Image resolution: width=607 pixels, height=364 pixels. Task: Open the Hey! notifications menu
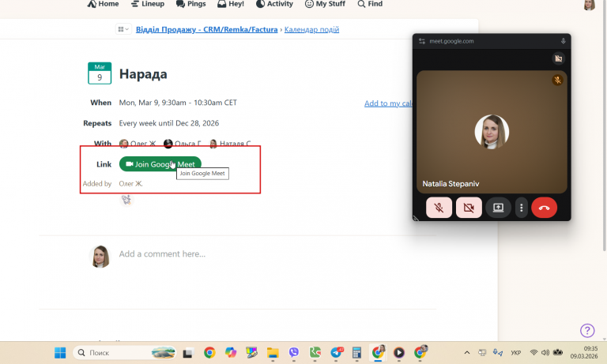click(x=231, y=4)
